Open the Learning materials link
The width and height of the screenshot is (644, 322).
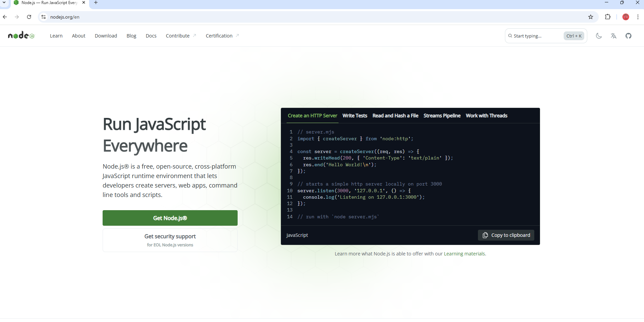464,253
